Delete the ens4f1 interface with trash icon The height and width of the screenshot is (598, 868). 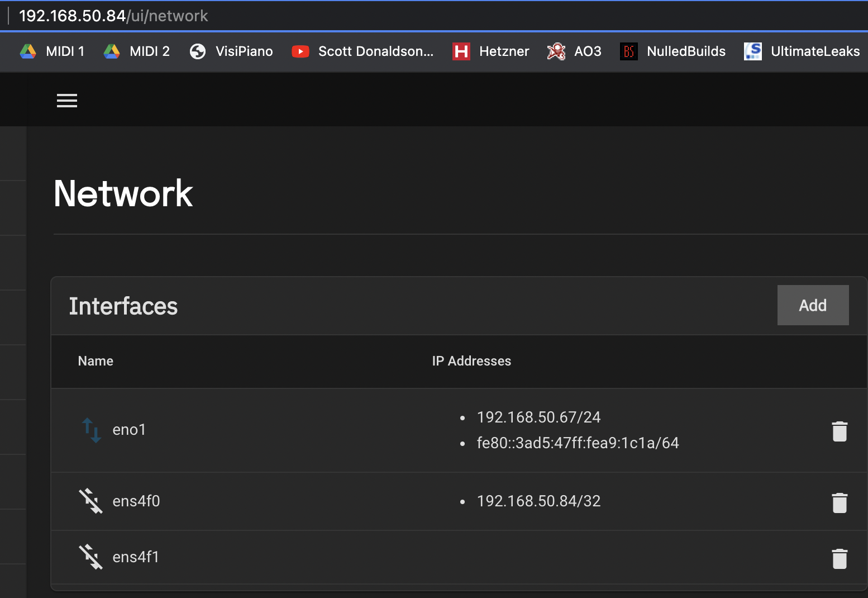click(x=840, y=559)
